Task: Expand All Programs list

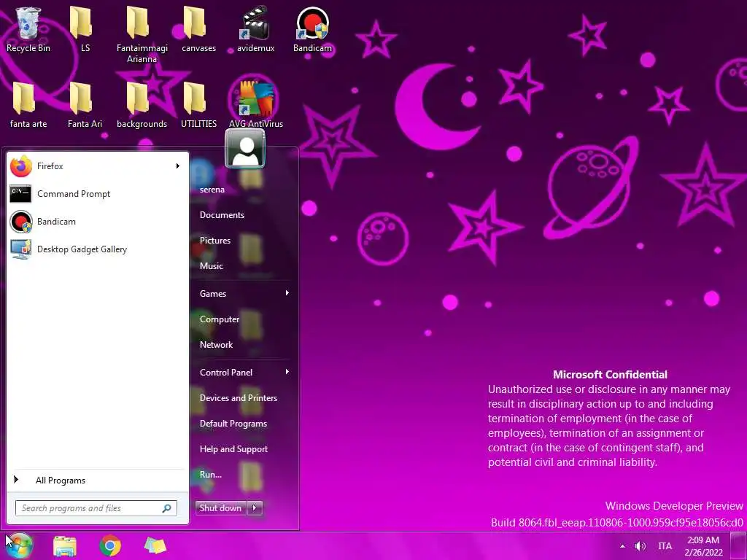Action: click(x=97, y=480)
